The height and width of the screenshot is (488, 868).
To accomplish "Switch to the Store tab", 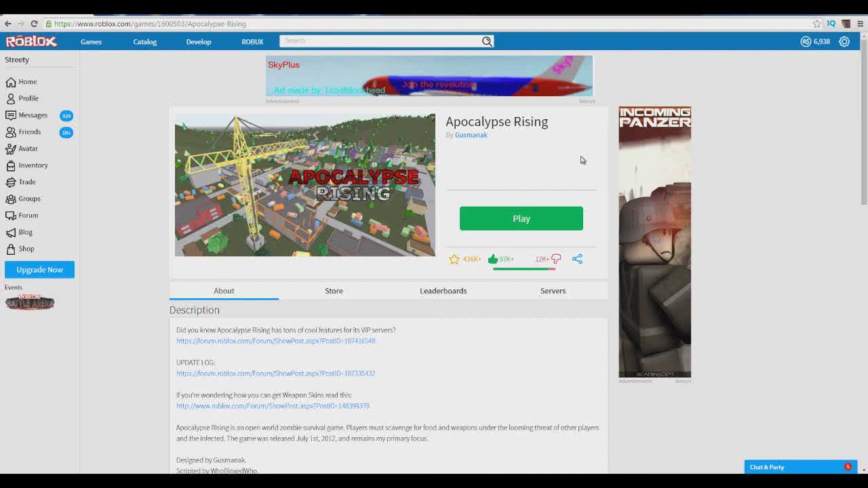I will [334, 291].
